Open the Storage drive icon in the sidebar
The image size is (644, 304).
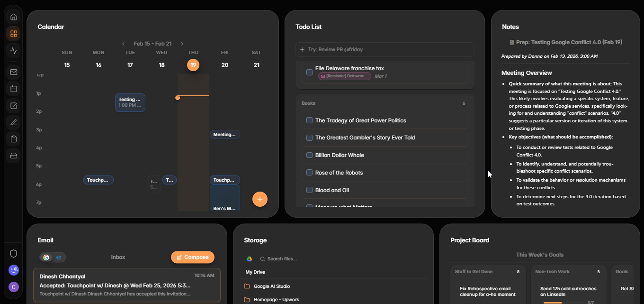(13, 156)
